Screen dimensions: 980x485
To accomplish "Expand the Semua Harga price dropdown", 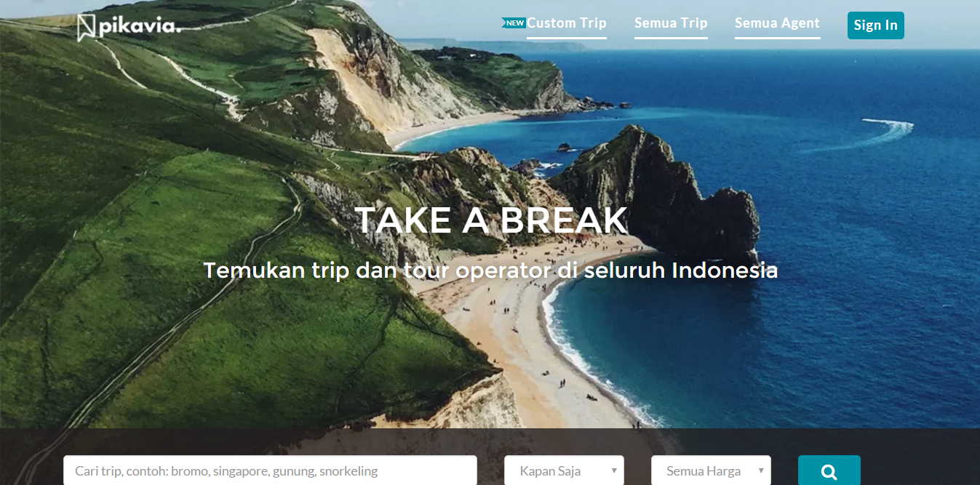I will point(711,470).
